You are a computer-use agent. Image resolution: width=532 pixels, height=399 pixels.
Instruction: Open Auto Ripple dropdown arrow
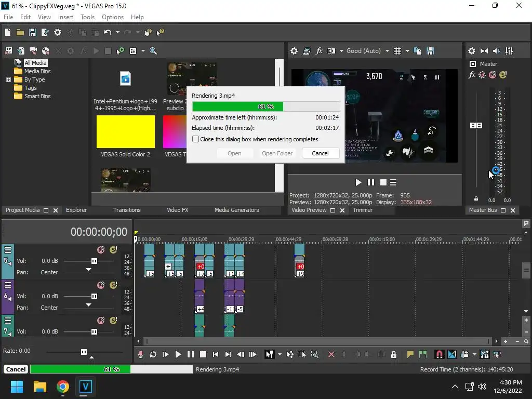(474, 354)
